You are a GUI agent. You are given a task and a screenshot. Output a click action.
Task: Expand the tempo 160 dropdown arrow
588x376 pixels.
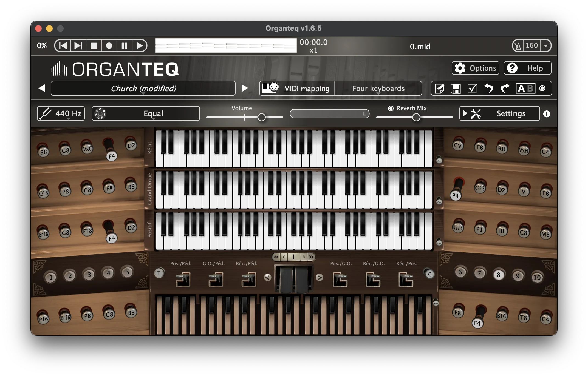tap(546, 46)
